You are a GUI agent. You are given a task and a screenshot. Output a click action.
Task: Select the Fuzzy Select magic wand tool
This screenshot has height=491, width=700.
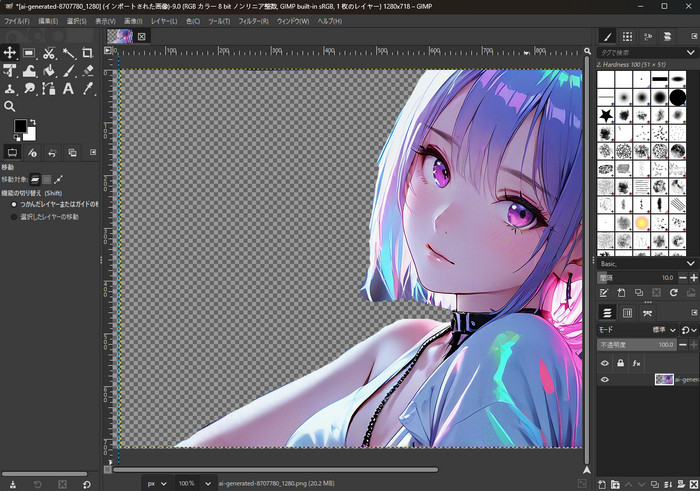tap(68, 53)
